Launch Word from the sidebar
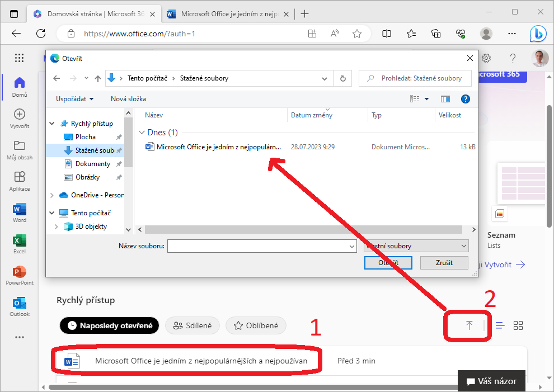The height and width of the screenshot is (392, 554). coord(20,212)
